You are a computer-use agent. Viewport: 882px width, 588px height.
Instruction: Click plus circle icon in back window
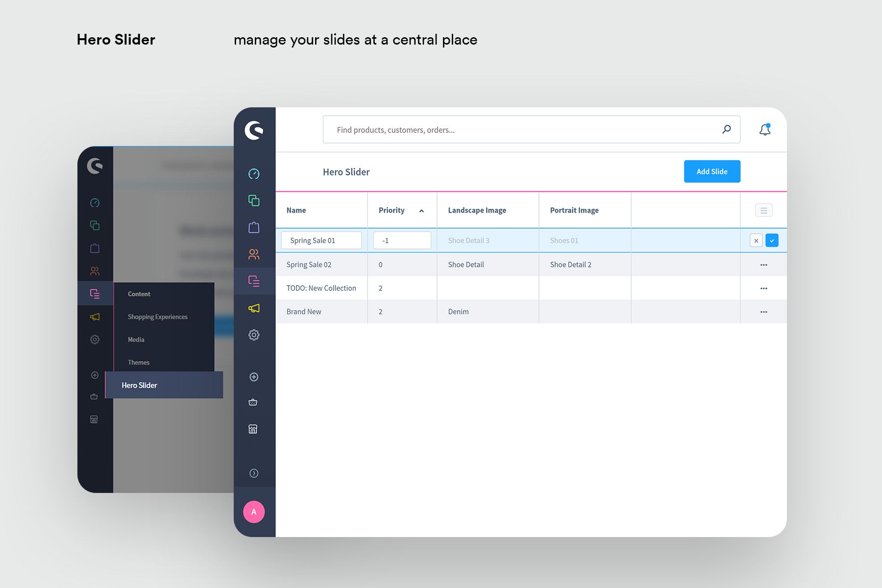tap(95, 375)
